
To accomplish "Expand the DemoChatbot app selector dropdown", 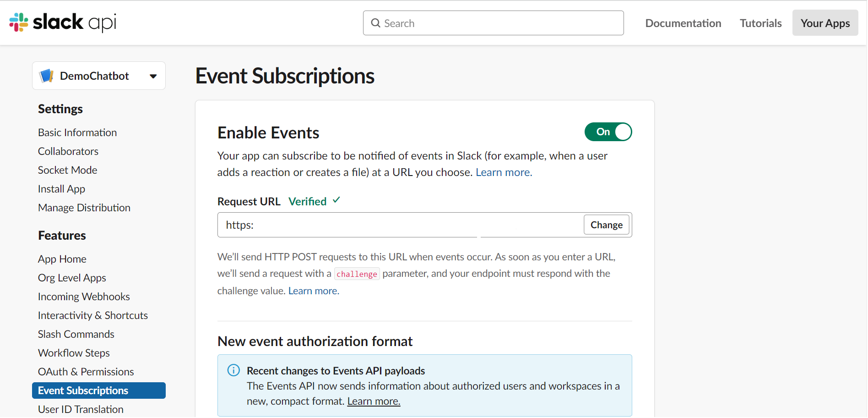I will (x=153, y=76).
